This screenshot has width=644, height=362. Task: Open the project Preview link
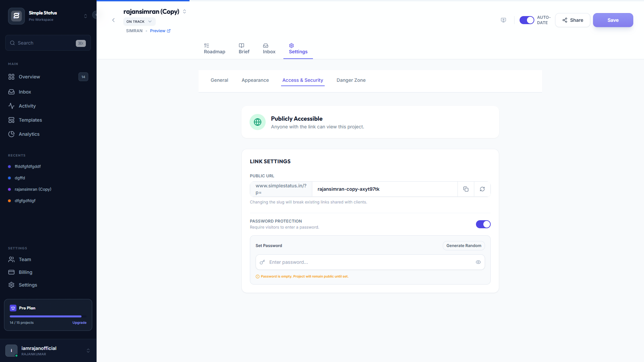click(160, 31)
